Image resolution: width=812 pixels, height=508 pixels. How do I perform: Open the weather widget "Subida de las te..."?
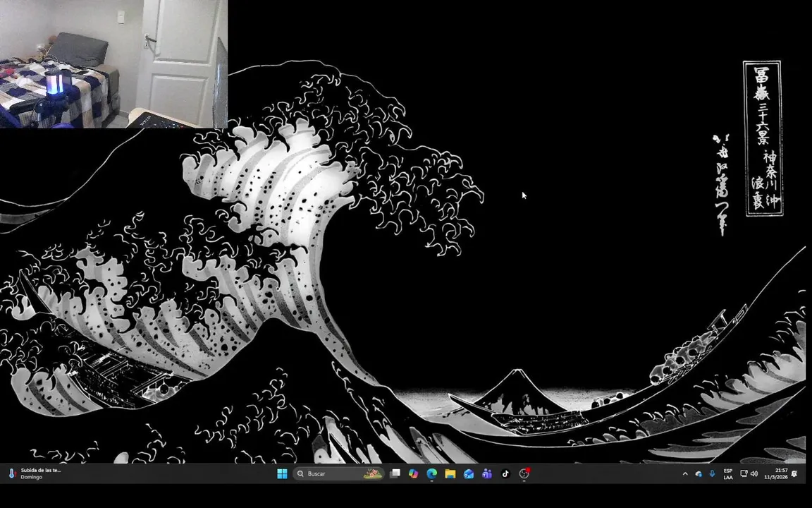[34, 474]
